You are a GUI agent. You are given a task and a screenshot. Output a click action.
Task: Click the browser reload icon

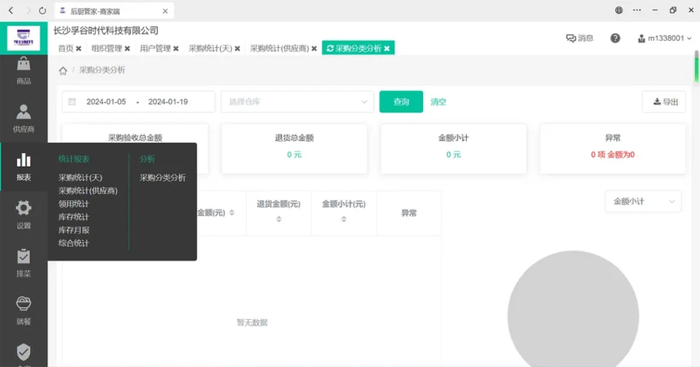pyautogui.click(x=42, y=10)
